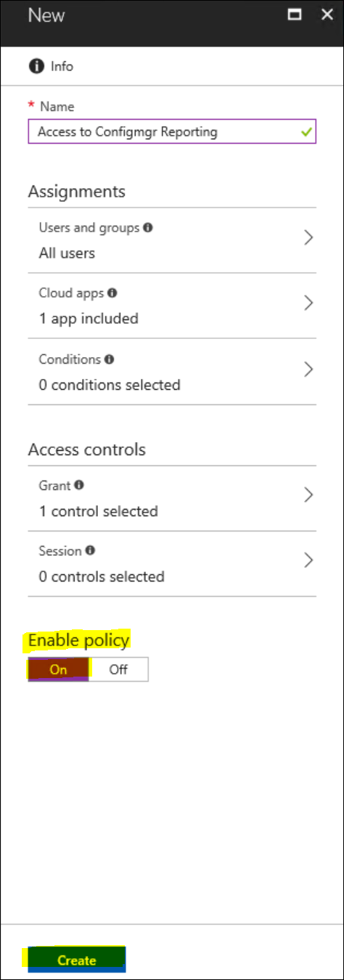Click info tooltip icon beside Cloud apps
The image size is (344, 980).
click(112, 293)
